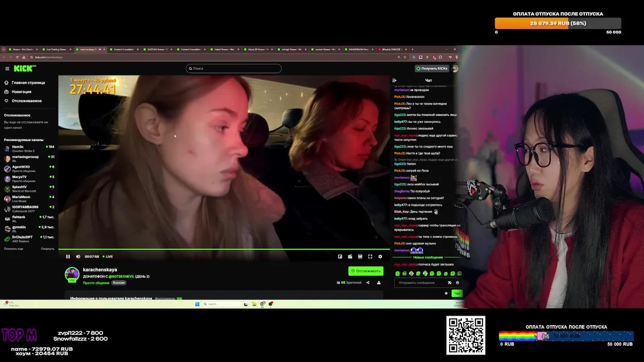Click the Kick search field Поиск

pyautogui.click(x=233, y=68)
